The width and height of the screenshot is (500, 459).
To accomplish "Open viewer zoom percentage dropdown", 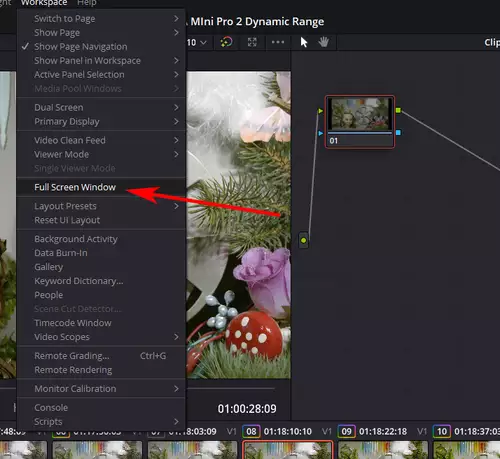I will pos(197,43).
